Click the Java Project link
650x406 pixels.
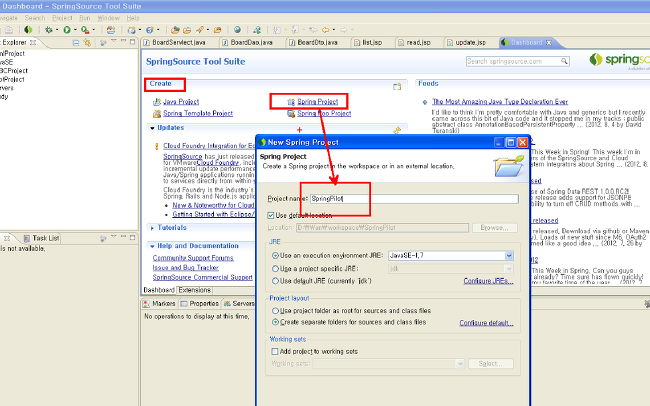(x=181, y=102)
